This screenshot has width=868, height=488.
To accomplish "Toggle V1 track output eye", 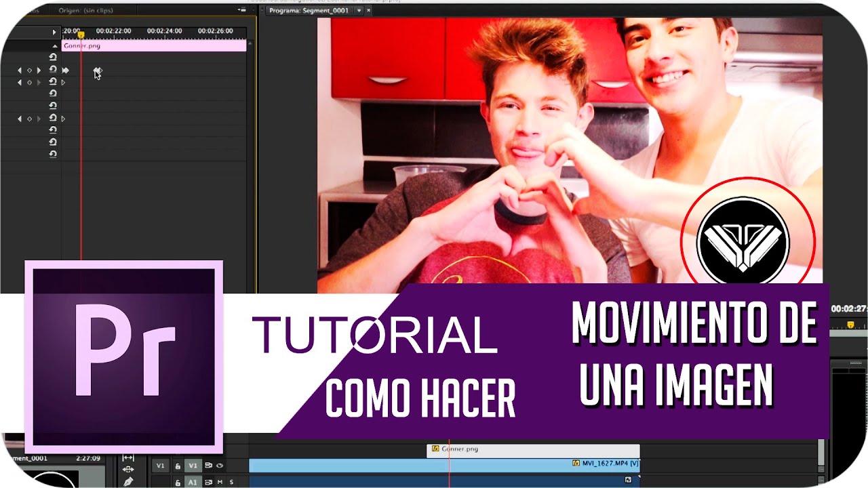I will pyautogui.click(x=220, y=466).
